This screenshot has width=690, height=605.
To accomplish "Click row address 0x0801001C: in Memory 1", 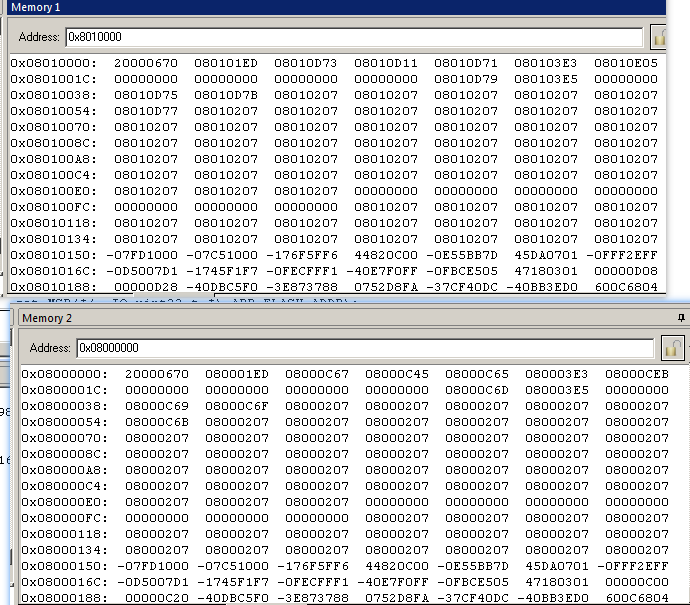I will coord(53,79).
